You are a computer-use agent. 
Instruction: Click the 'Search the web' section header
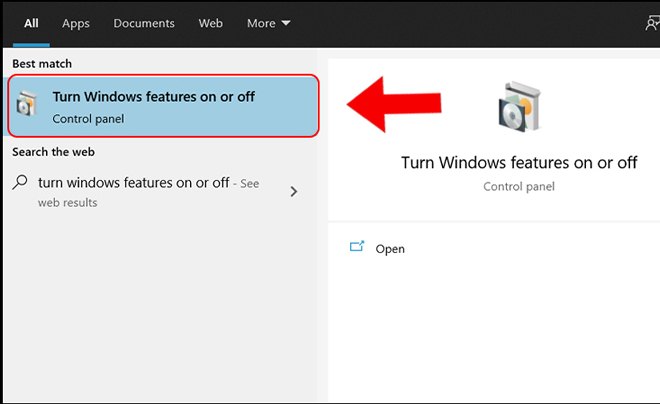(x=53, y=152)
